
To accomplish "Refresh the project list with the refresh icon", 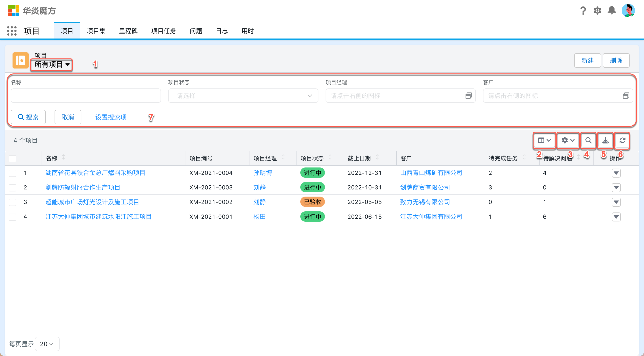I will [x=622, y=140].
